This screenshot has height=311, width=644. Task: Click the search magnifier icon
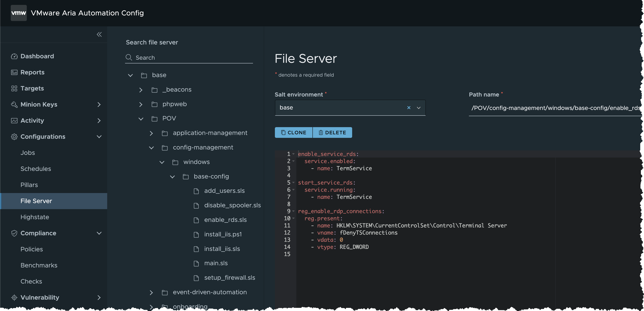(x=129, y=58)
